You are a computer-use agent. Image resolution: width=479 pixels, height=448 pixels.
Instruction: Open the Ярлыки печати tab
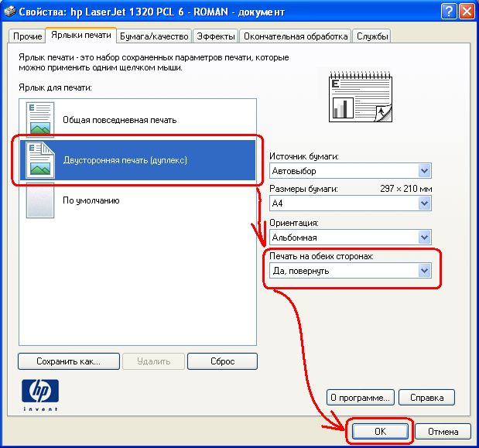81,35
